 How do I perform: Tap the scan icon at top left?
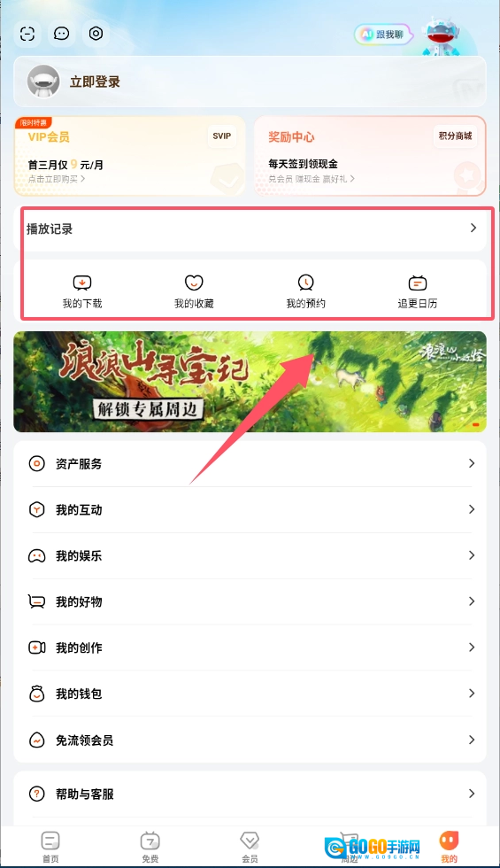(x=27, y=34)
